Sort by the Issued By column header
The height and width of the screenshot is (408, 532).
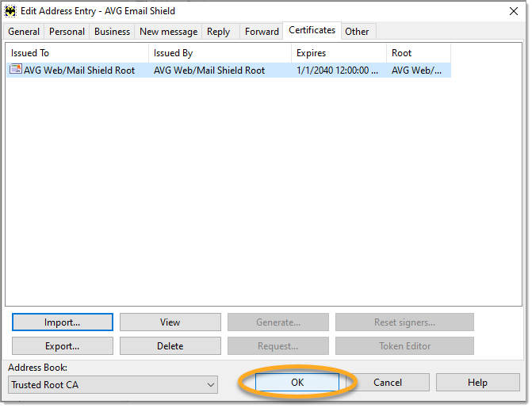point(220,53)
